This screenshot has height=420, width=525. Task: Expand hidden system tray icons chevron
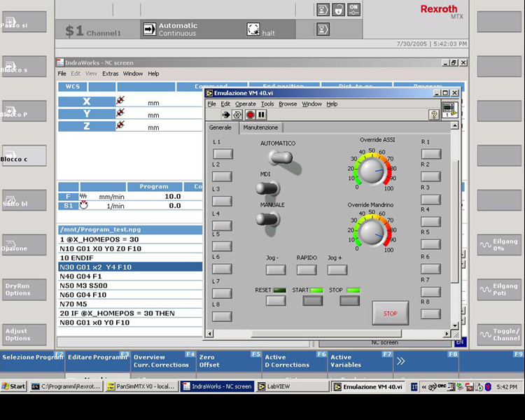[424, 387]
